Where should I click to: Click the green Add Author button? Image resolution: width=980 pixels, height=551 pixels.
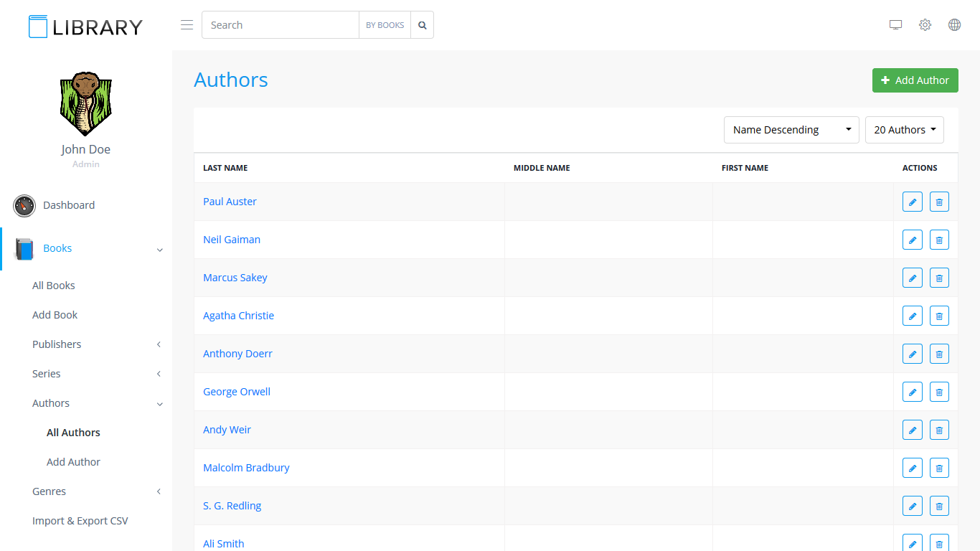pos(915,80)
